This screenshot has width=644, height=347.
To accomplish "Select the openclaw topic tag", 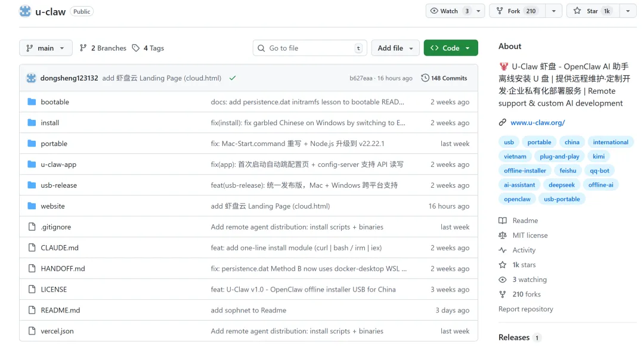I will (517, 199).
